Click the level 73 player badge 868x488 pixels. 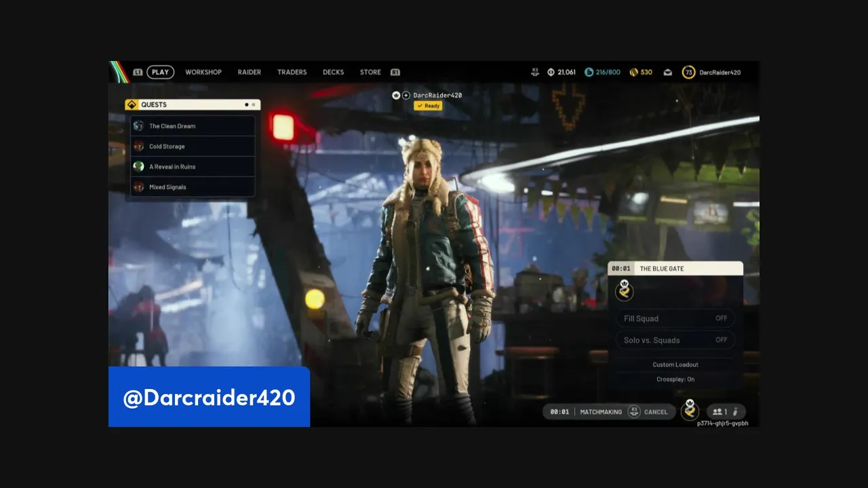pyautogui.click(x=688, y=72)
